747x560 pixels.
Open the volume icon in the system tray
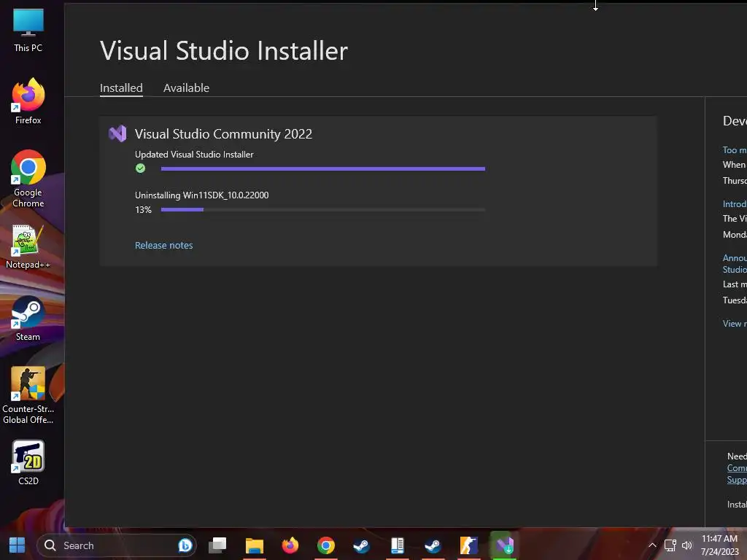pyautogui.click(x=686, y=545)
